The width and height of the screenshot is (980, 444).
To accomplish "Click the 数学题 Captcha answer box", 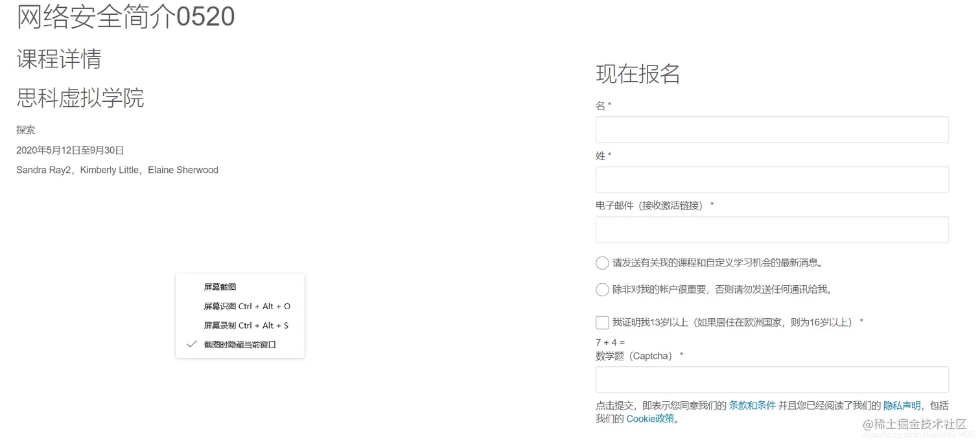I will [771, 379].
